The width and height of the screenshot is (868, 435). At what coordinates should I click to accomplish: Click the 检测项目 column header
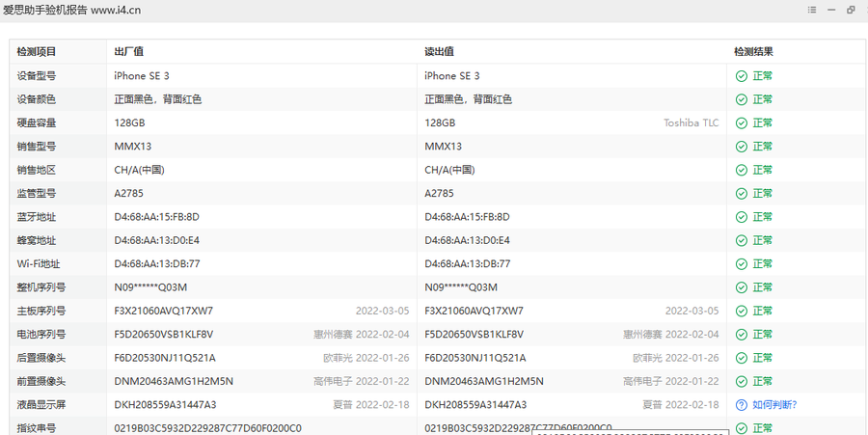point(36,52)
